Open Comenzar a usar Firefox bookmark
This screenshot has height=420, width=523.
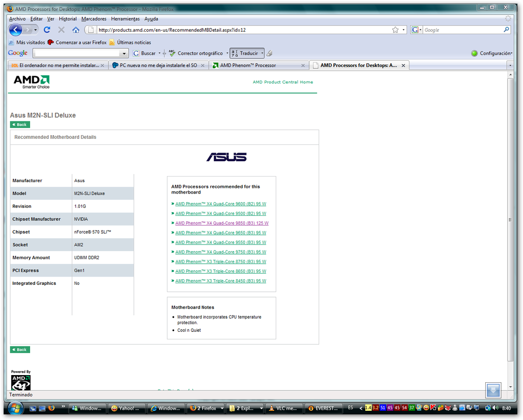pyautogui.click(x=77, y=42)
